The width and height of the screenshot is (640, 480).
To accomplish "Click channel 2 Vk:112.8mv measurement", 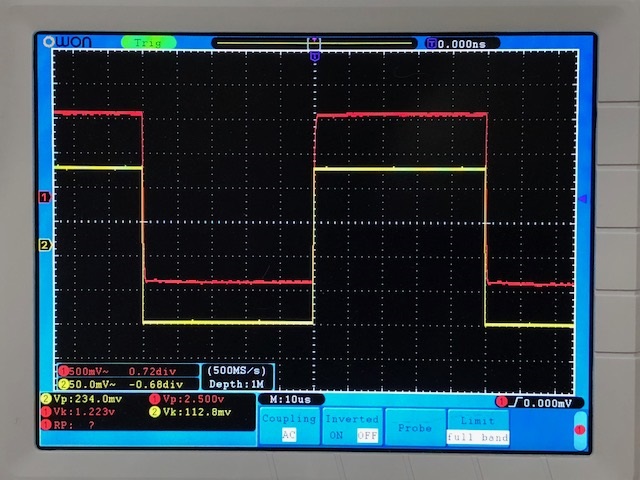I will pos(190,412).
